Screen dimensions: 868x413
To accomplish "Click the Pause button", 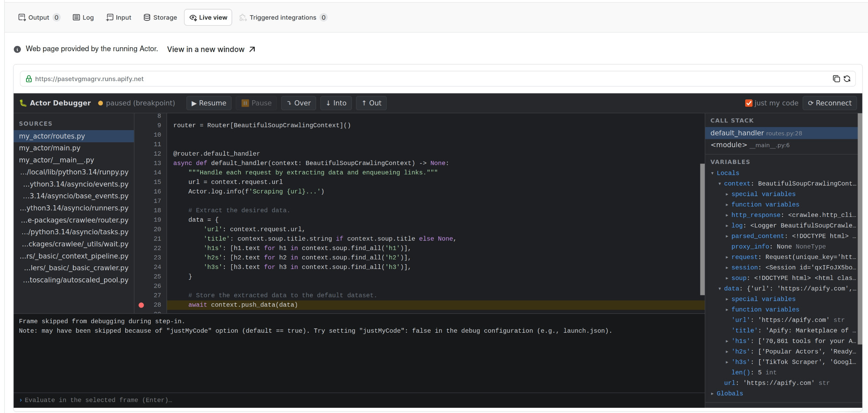I will [256, 103].
